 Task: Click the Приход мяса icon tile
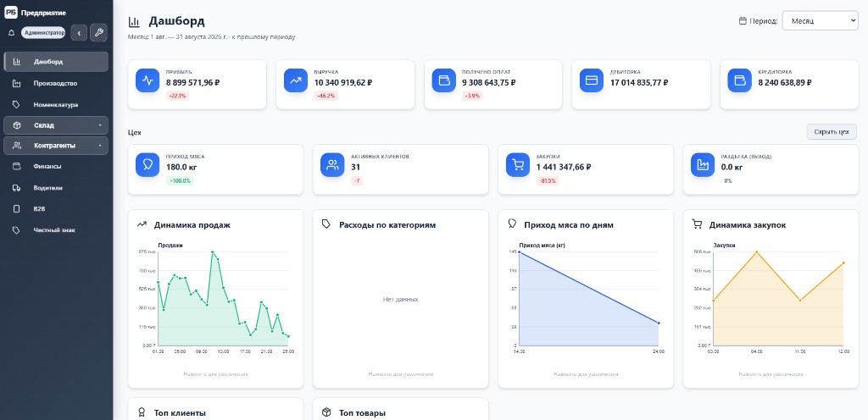[147, 165]
